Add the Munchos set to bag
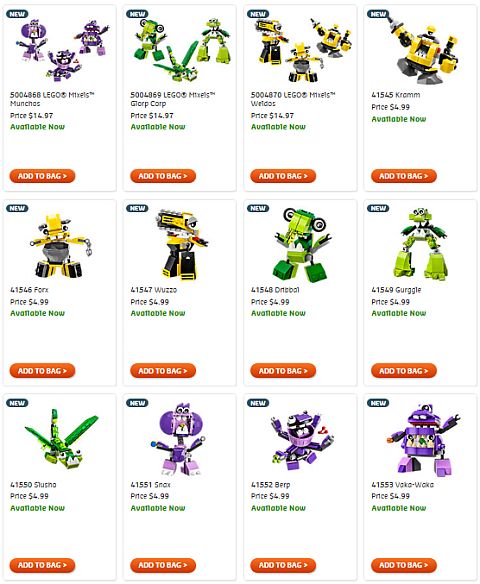 coord(42,176)
